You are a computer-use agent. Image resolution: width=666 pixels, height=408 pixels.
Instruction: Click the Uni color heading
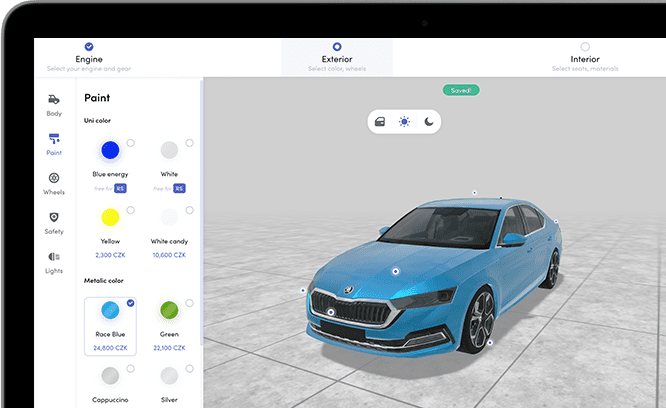(97, 121)
